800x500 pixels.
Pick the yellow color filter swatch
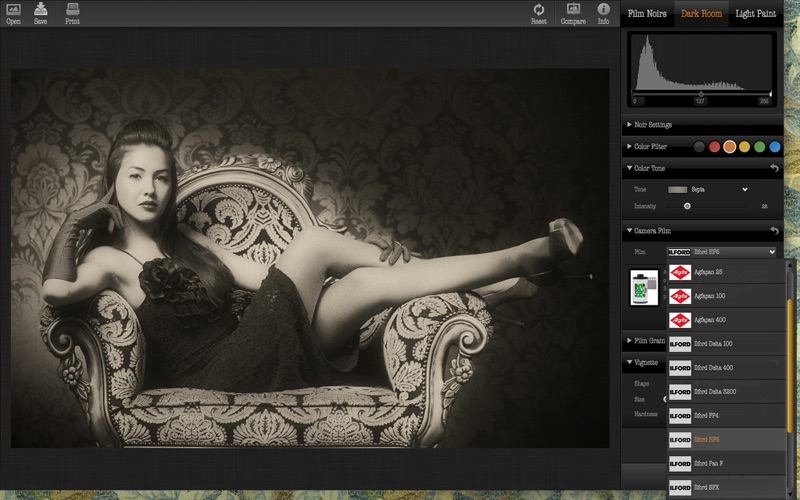pyautogui.click(x=744, y=147)
